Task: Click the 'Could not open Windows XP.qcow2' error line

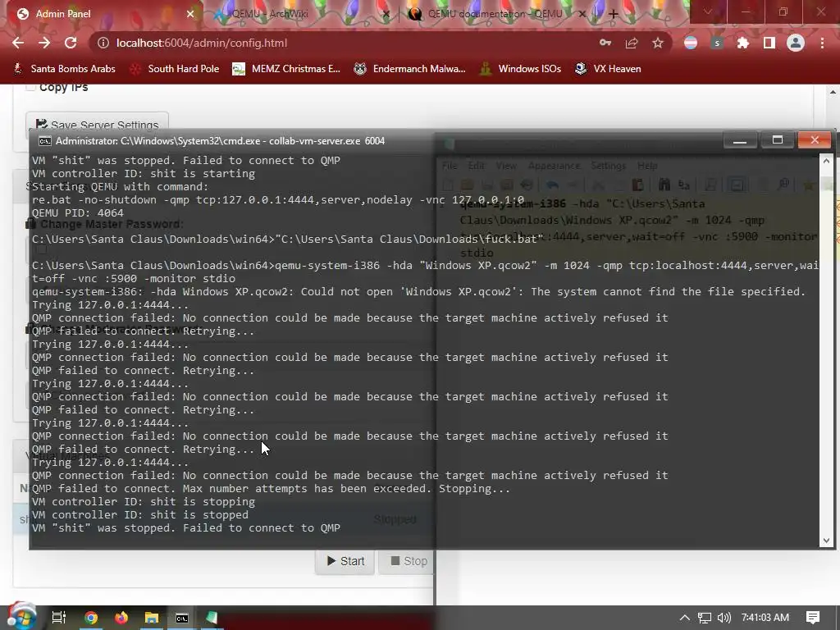Action: 418,291
